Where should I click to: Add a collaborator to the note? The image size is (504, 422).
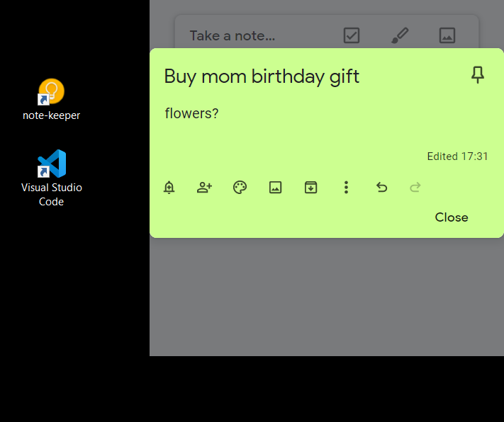(x=204, y=187)
